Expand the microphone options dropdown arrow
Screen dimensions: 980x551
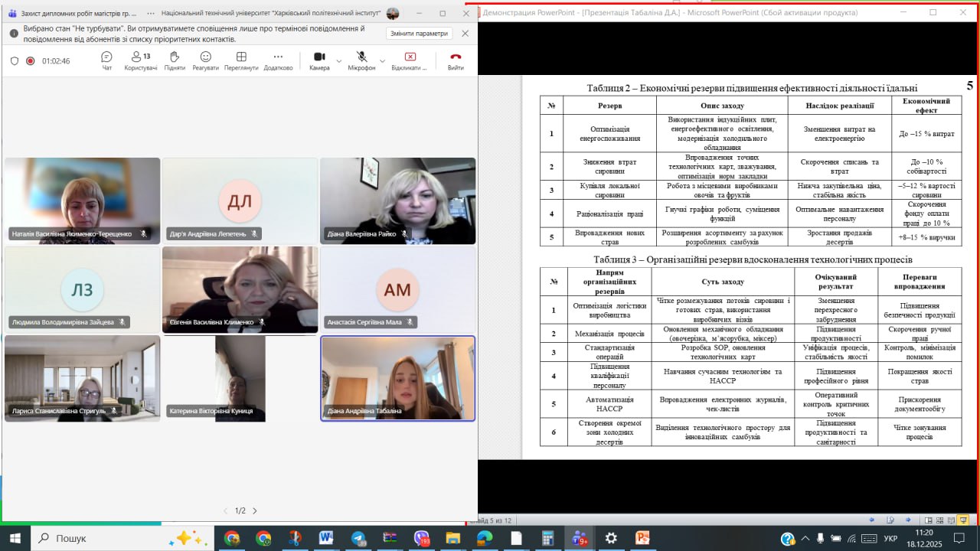point(382,60)
